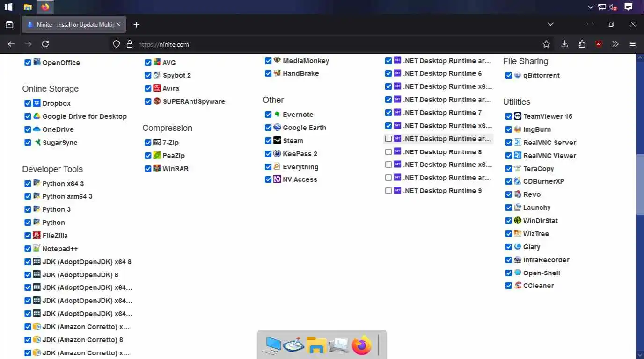Open the Firefox downloads panel
Image resolution: width=644 pixels, height=359 pixels.
[564, 44]
